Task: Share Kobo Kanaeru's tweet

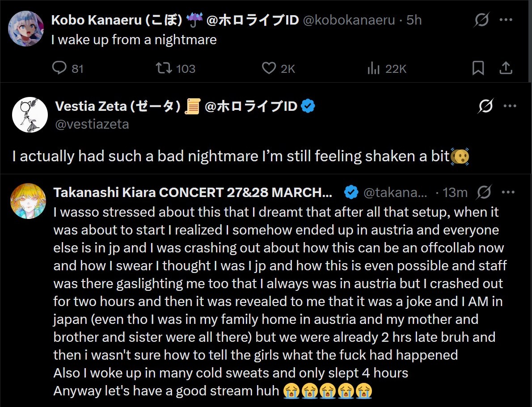Action: 506,68
